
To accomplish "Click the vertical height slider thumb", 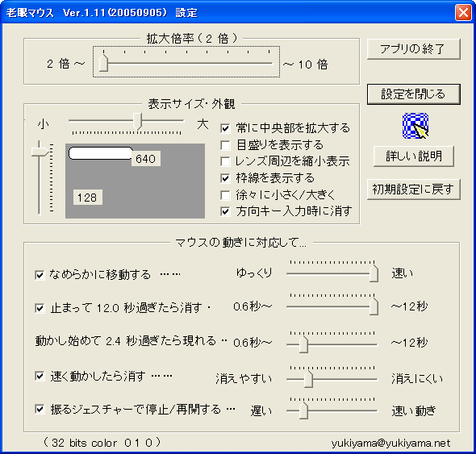I will point(40,152).
